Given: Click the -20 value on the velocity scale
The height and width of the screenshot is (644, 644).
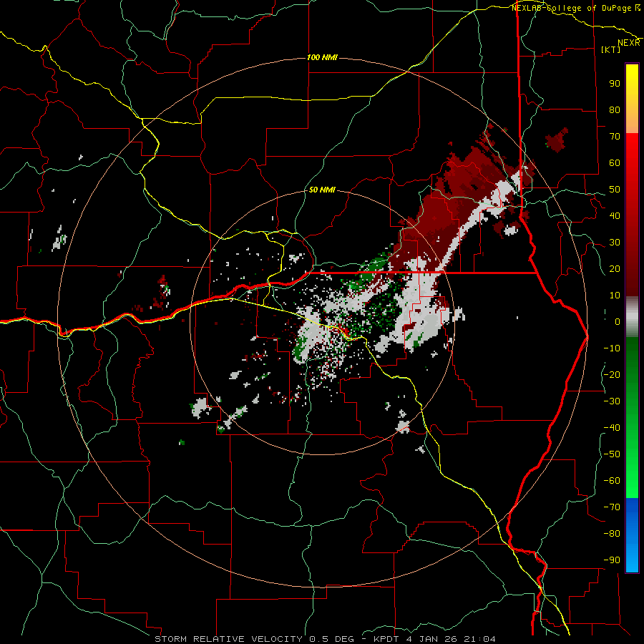Looking at the screenshot, I should click(612, 375).
